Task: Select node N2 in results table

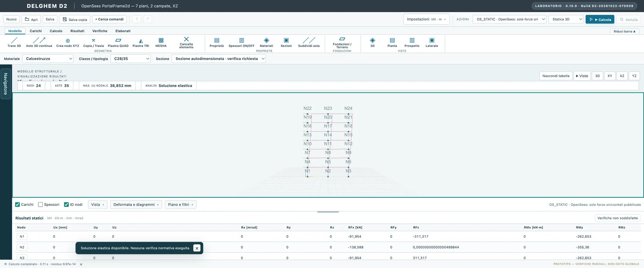Action: [22, 247]
